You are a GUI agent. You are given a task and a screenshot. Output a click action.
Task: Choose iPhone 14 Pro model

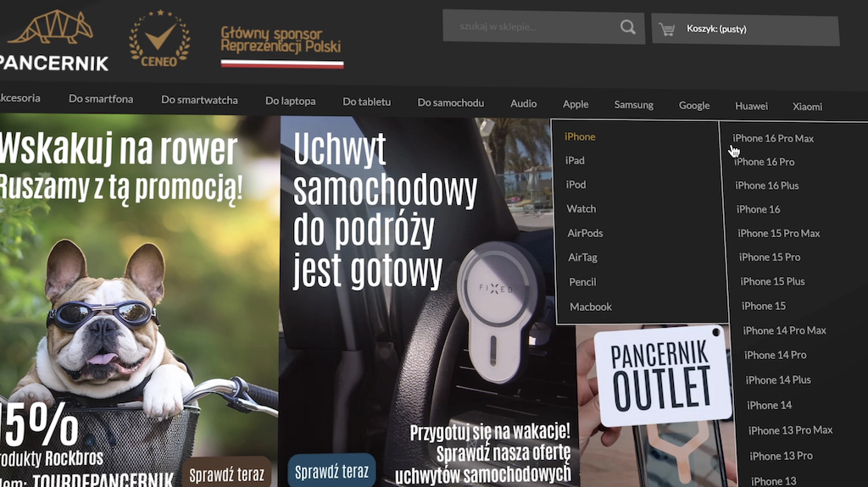(x=775, y=355)
